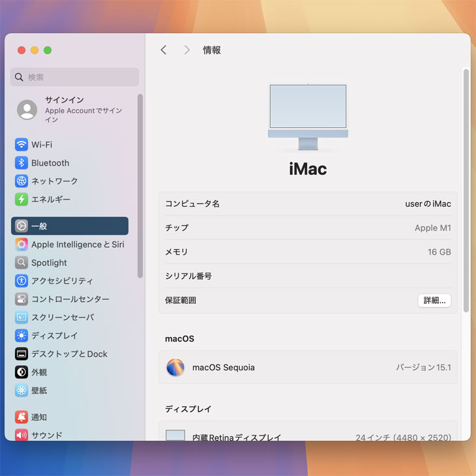Image resolution: width=476 pixels, height=476 pixels.
Task: Click the サウンド speaker icon
Action: (x=22, y=435)
